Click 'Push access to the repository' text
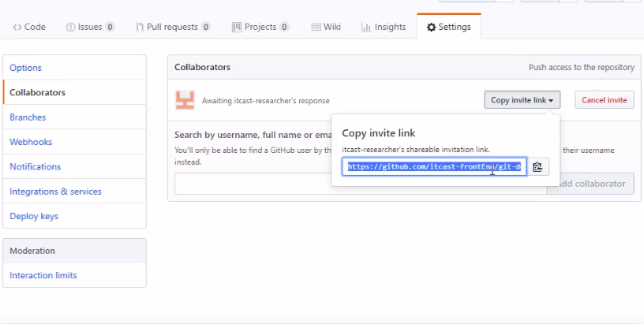This screenshot has width=644, height=324. click(x=582, y=67)
